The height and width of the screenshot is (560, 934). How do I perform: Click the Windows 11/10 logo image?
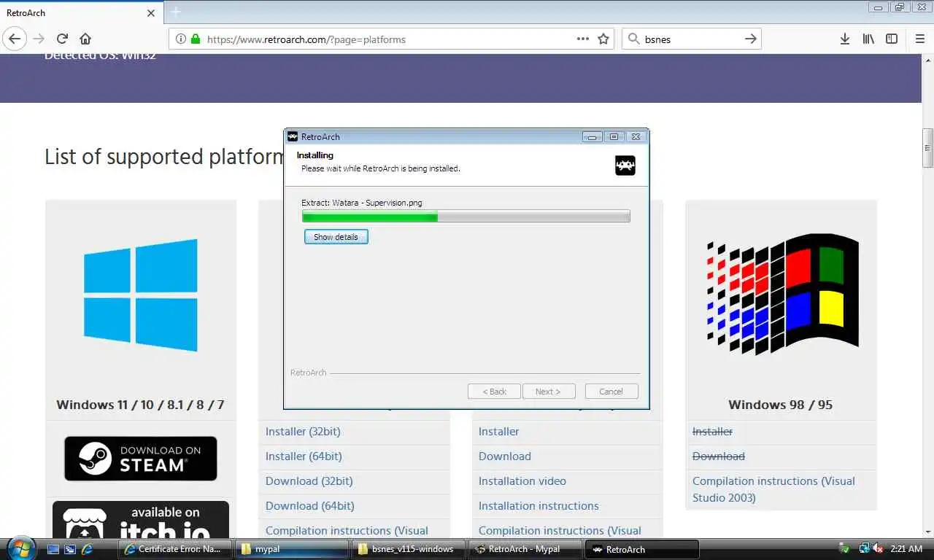point(140,295)
